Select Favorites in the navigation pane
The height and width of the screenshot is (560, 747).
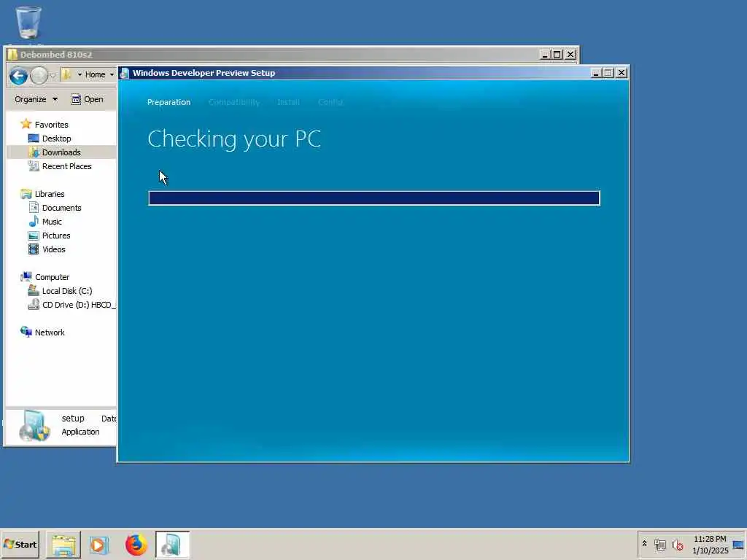pyautogui.click(x=52, y=125)
